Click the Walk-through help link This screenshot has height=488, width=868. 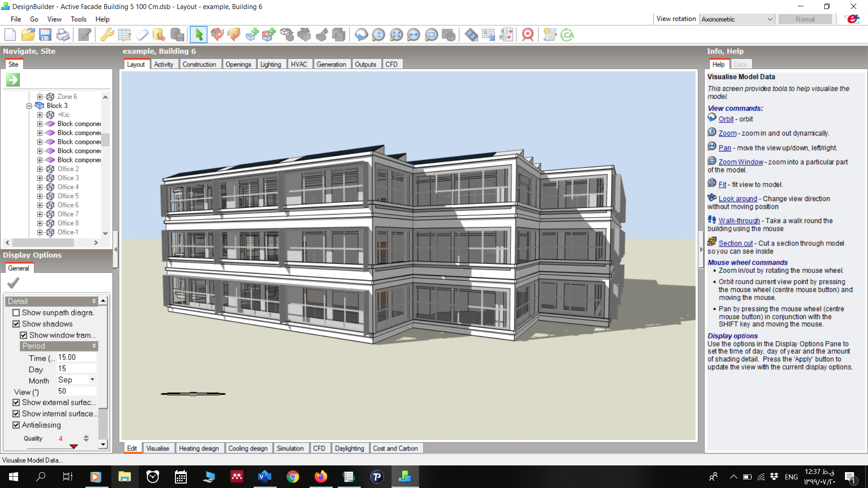739,221
